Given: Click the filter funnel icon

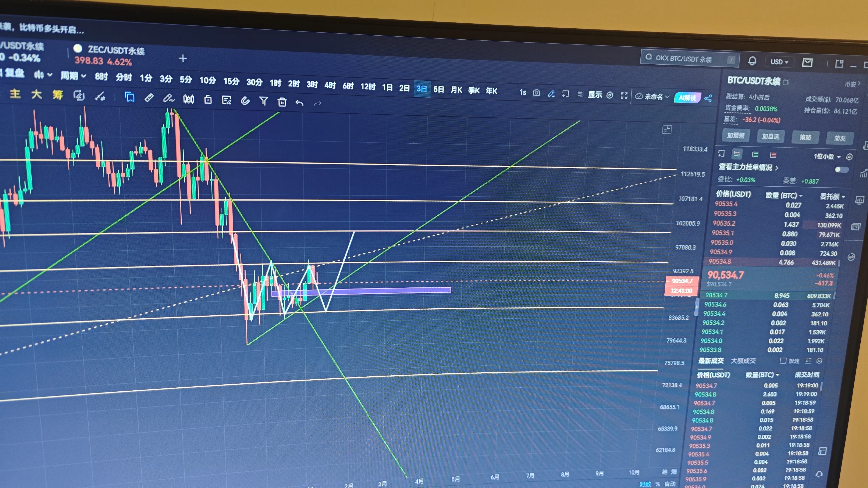Looking at the screenshot, I should (263, 101).
